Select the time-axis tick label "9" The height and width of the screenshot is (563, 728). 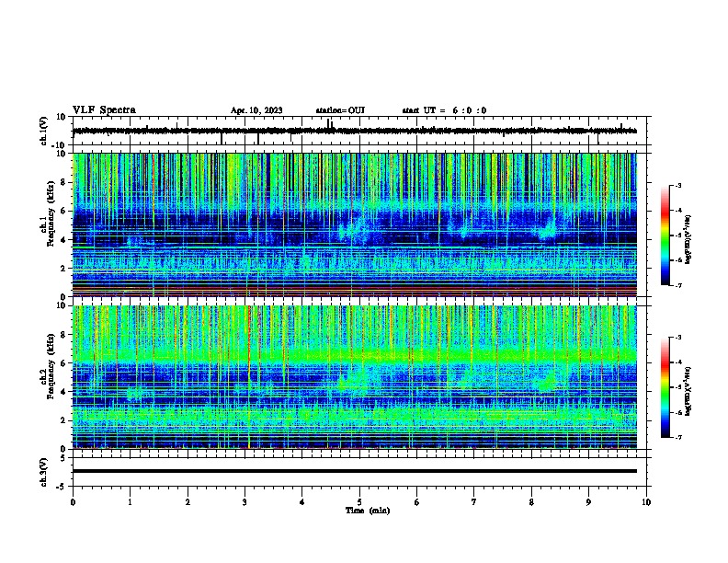(x=588, y=502)
